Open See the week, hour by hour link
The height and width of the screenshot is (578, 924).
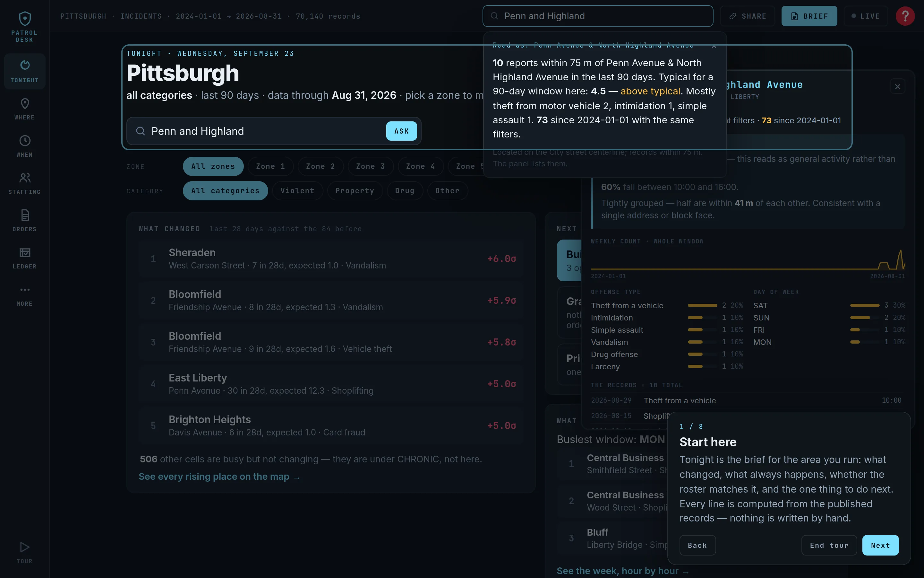pos(623,571)
